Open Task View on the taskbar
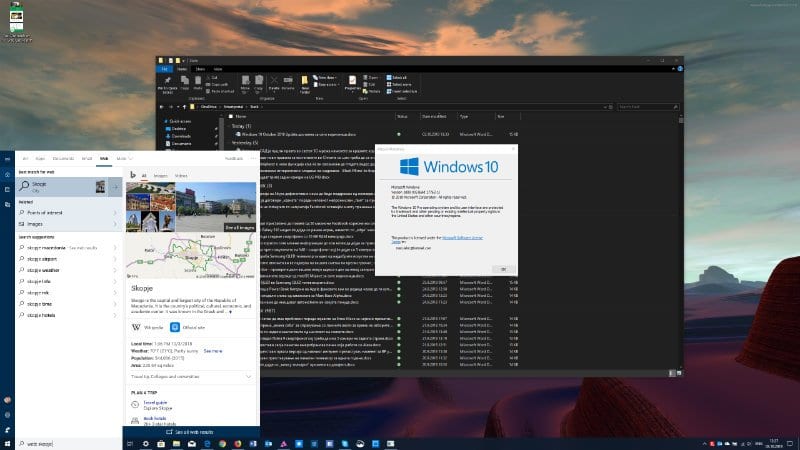 coord(130,444)
